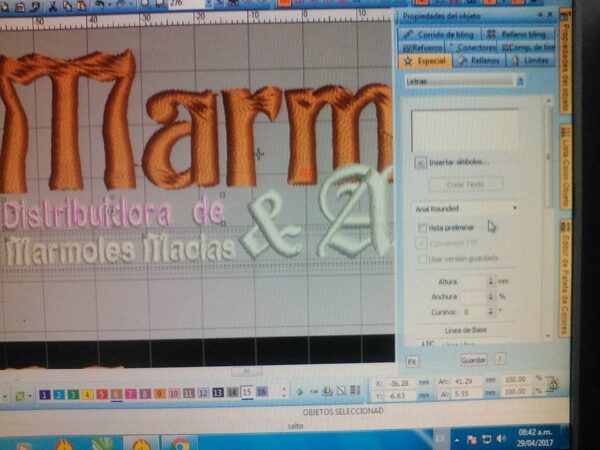Open the Comp. de tire tab
This screenshot has width=600, height=450.
pyautogui.click(x=527, y=47)
